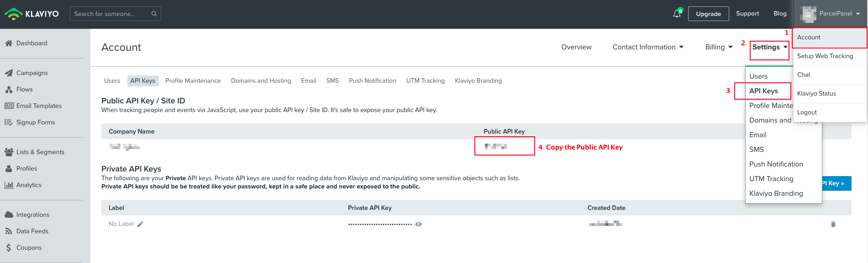Switch to the SMS sub-tab
Image resolution: width=868 pixels, height=263 pixels.
click(x=332, y=81)
